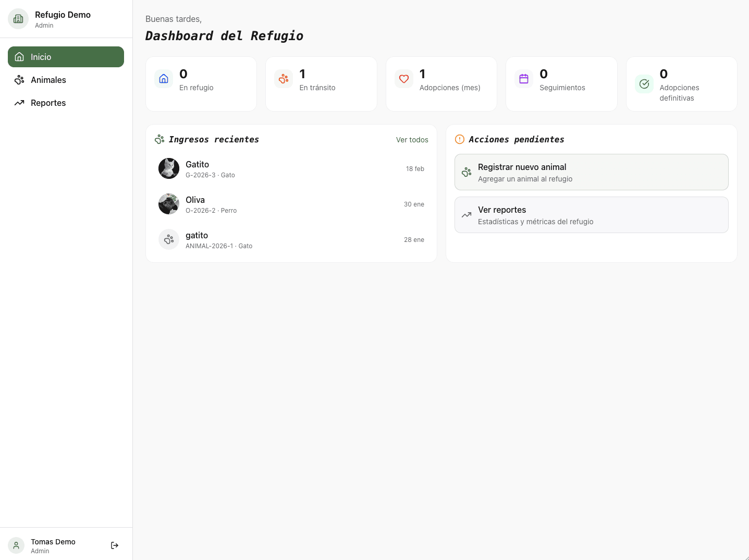This screenshot has height=560, width=749.
Task: Click the Registrar nuevo animal action card
Action: (591, 172)
